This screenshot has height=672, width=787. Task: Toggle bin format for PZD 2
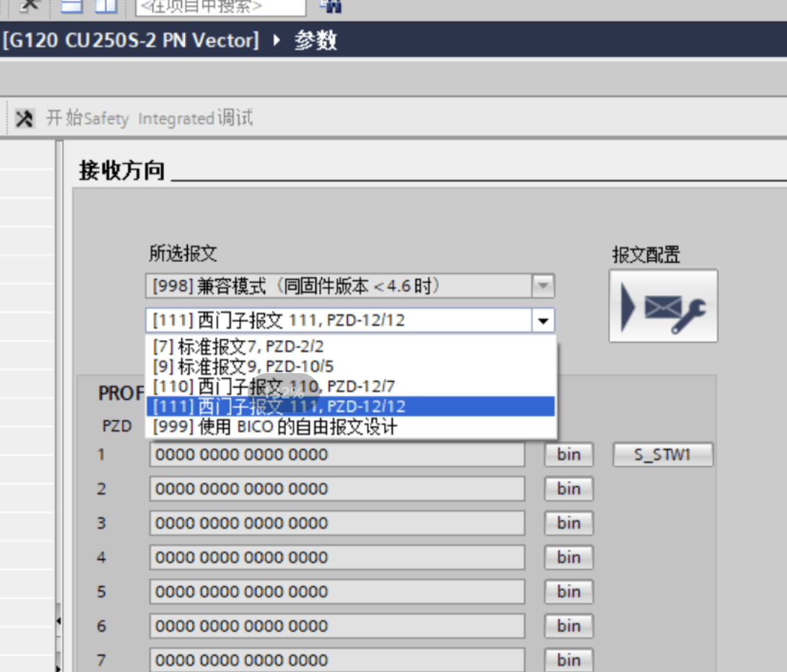[569, 489]
